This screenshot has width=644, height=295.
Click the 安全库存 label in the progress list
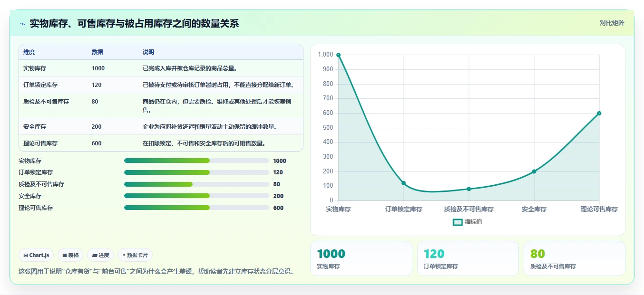click(x=30, y=196)
